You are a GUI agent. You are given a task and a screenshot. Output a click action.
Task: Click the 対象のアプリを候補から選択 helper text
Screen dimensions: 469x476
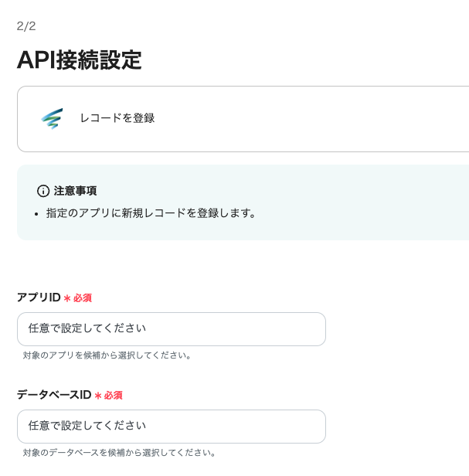pyautogui.click(x=107, y=355)
